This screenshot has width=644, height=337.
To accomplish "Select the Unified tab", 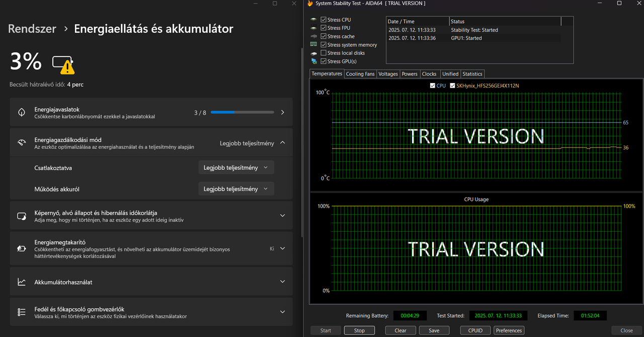I will [x=450, y=74].
